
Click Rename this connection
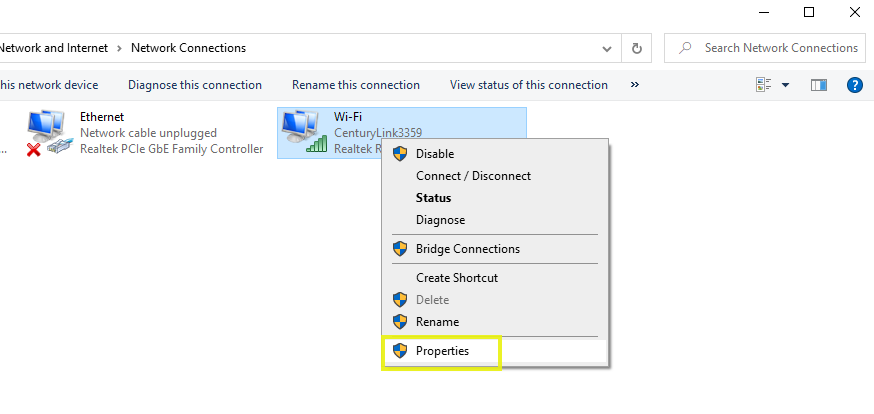(x=356, y=85)
